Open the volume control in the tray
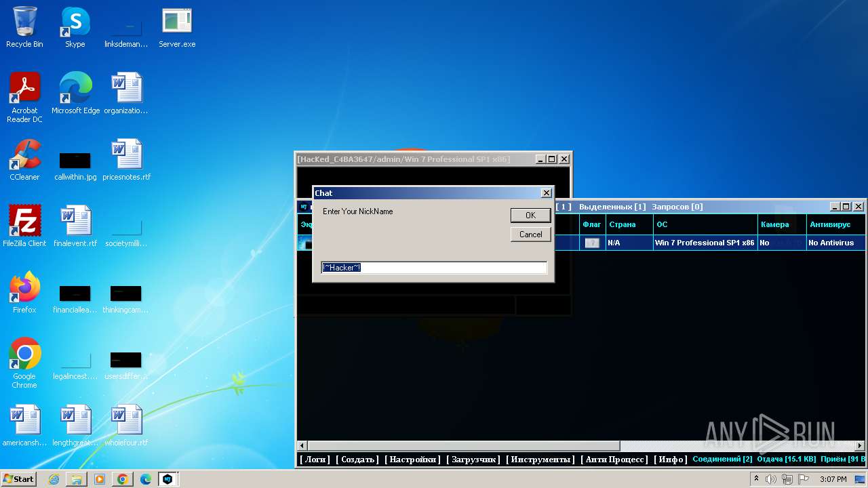This screenshot has height=488, width=868. pos(771,479)
